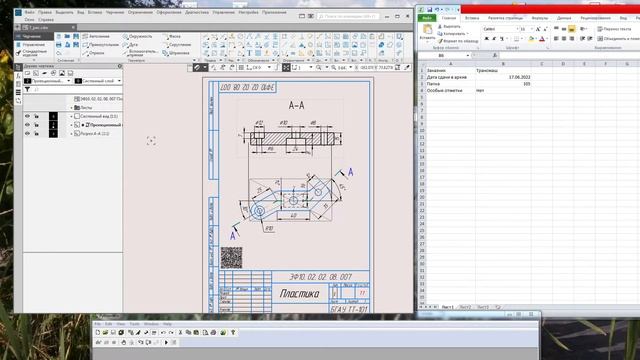
Task: Open the green Файл tab in Excel
Action: [x=427, y=18]
